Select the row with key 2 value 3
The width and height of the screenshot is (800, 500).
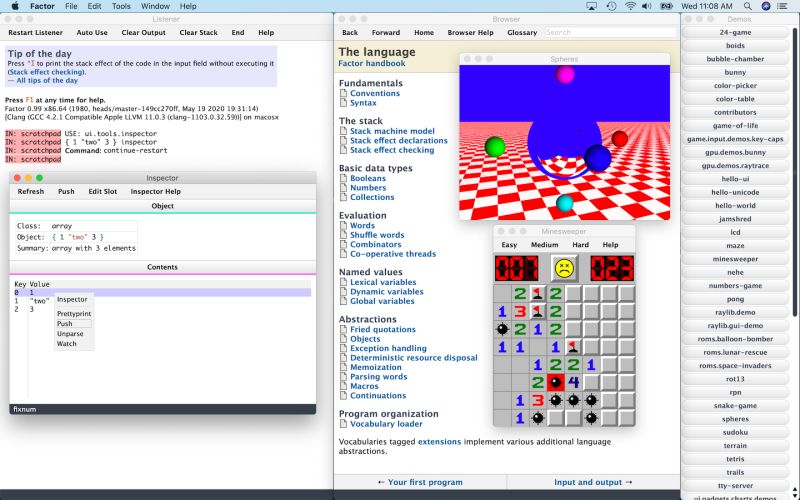(x=162, y=309)
